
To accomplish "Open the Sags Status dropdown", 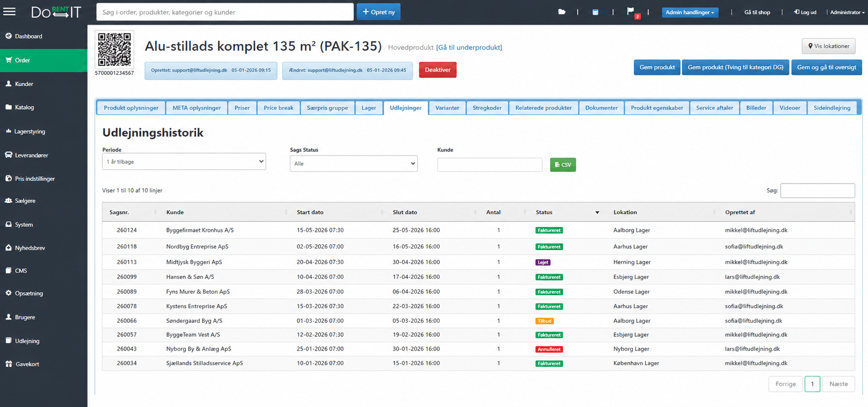I will 353,164.
